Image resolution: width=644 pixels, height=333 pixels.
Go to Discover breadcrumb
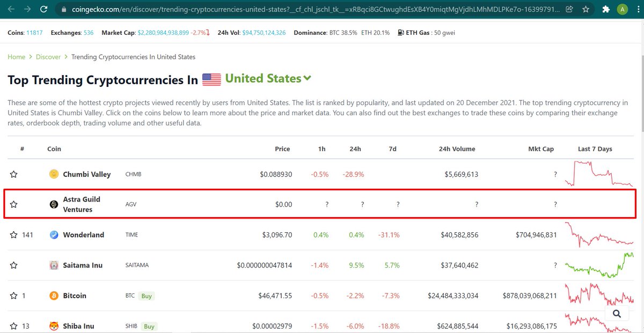click(48, 57)
